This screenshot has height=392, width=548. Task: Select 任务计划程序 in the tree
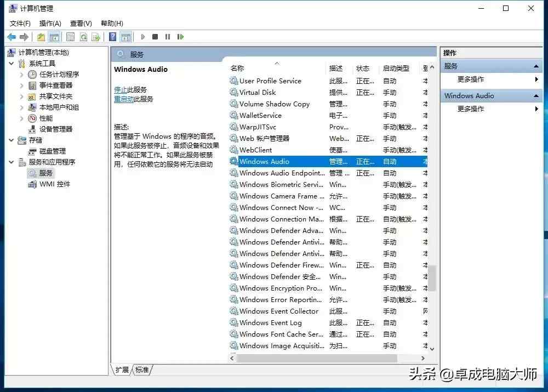tap(59, 74)
